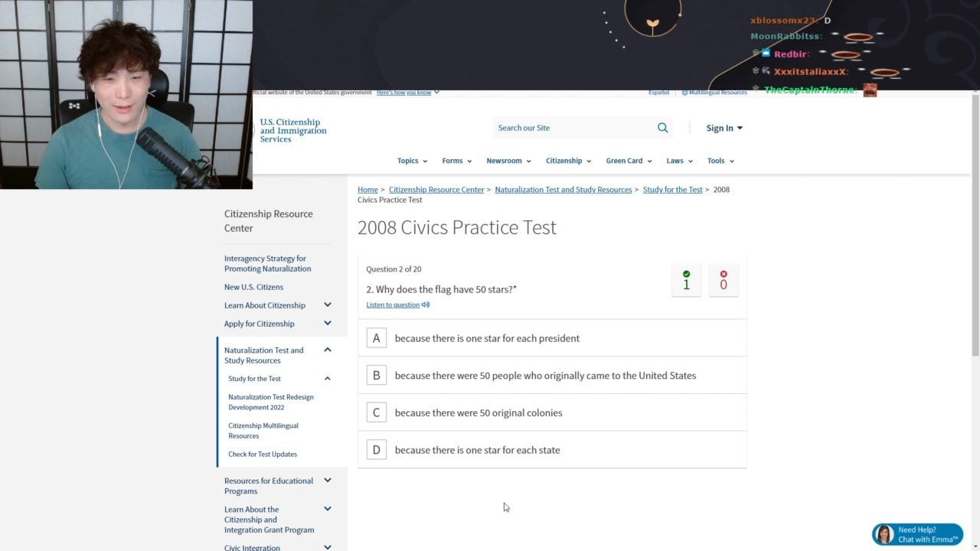This screenshot has height=551, width=980.
Task: Click the green correct-answers counter
Action: pos(686,280)
